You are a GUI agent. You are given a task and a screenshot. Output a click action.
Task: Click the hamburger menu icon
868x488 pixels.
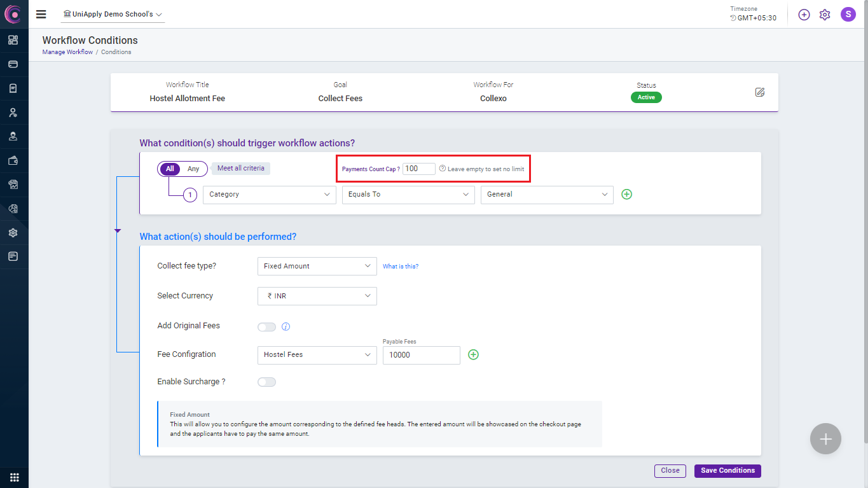(x=41, y=14)
